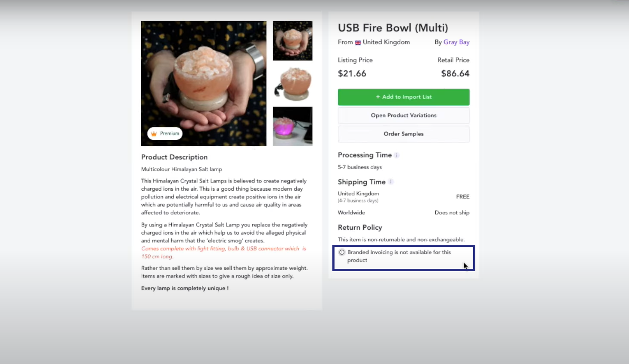Select the third thumbnail of the pink glowing lamp
The image size is (629, 364).
[x=293, y=126]
